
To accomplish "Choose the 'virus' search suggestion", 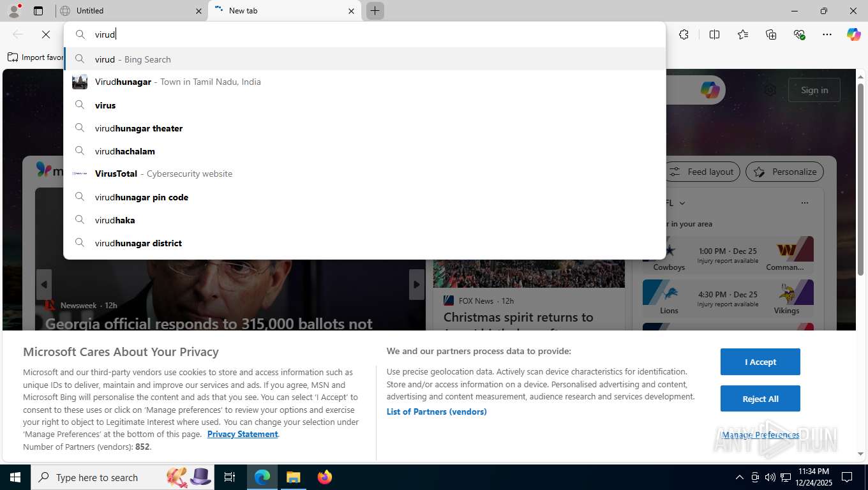I will click(x=364, y=105).
